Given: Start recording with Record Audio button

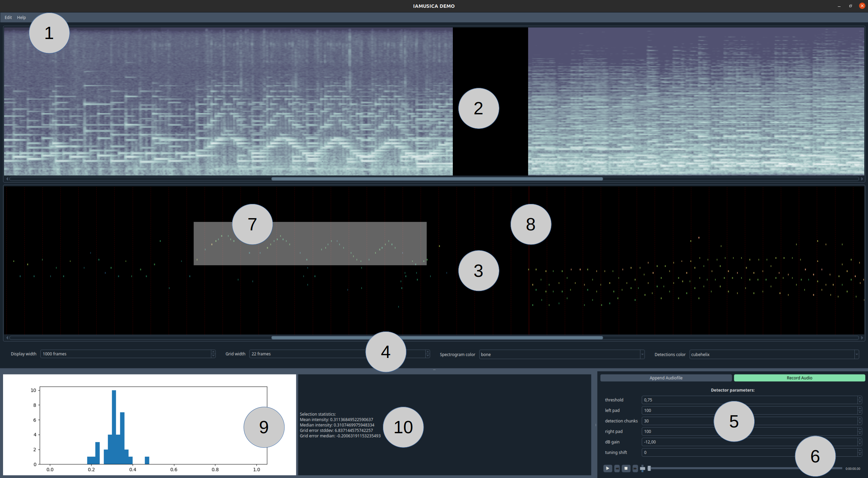Looking at the screenshot, I should 799,378.
